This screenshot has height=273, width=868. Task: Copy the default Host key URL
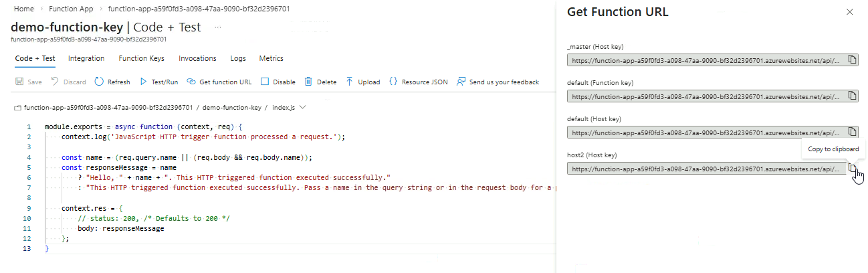point(852,132)
